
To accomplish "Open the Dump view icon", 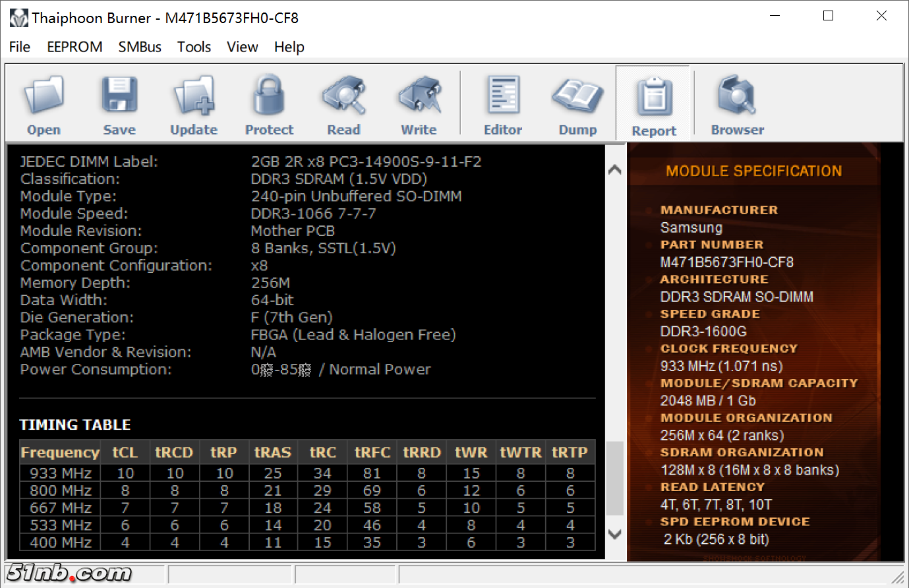I will 577,96.
